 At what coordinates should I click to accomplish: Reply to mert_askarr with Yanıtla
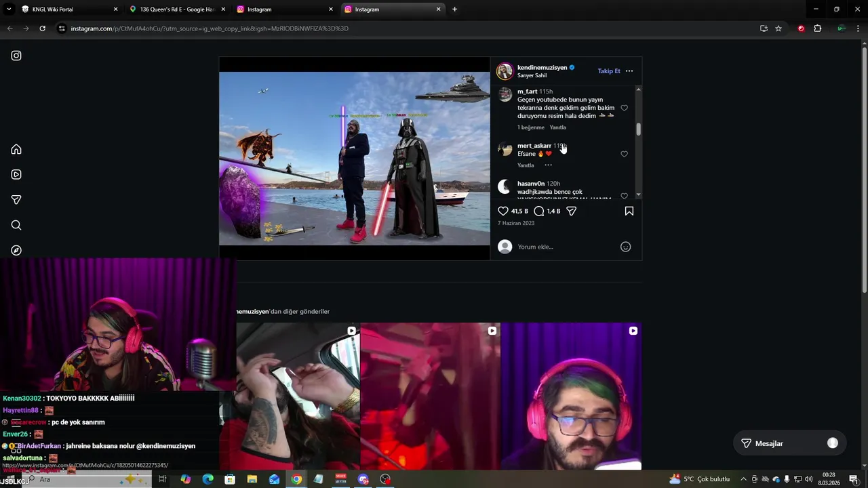coord(526,165)
